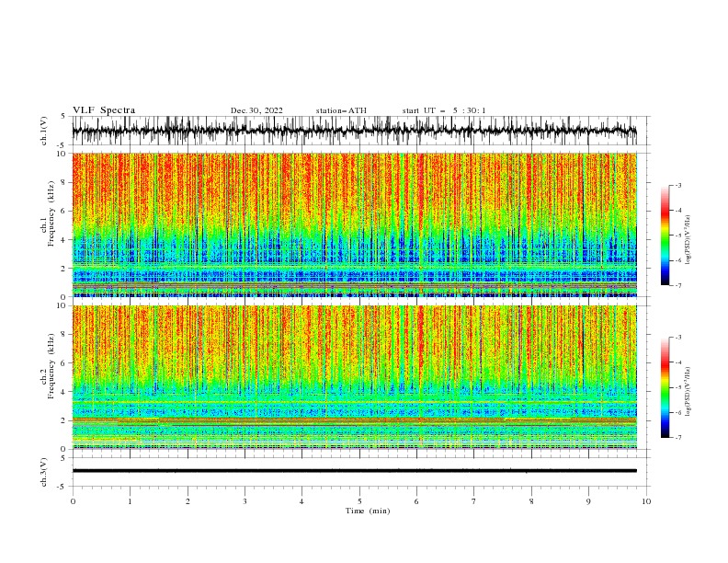Click time axis tick label "6"
The width and height of the screenshot is (728, 563).
[x=416, y=501]
